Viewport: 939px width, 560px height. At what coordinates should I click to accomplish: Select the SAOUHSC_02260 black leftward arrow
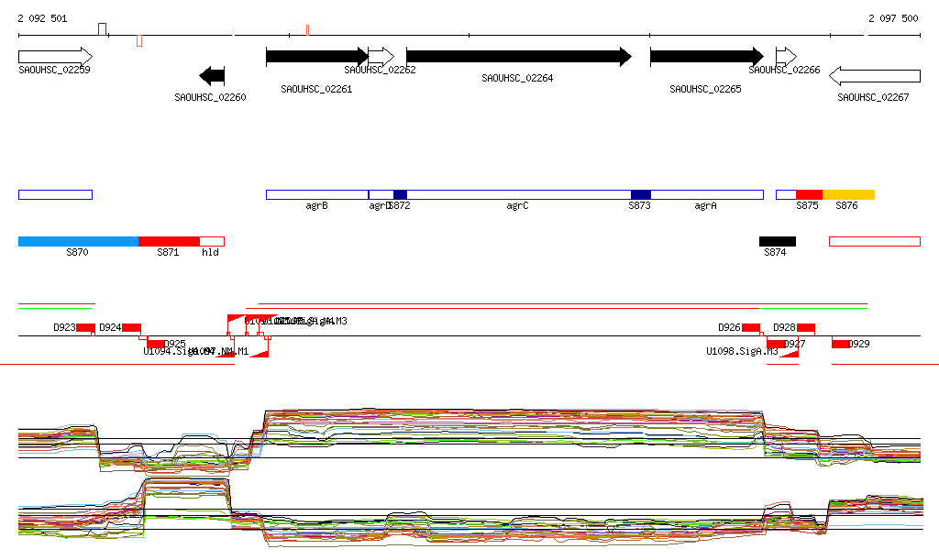click(212, 75)
